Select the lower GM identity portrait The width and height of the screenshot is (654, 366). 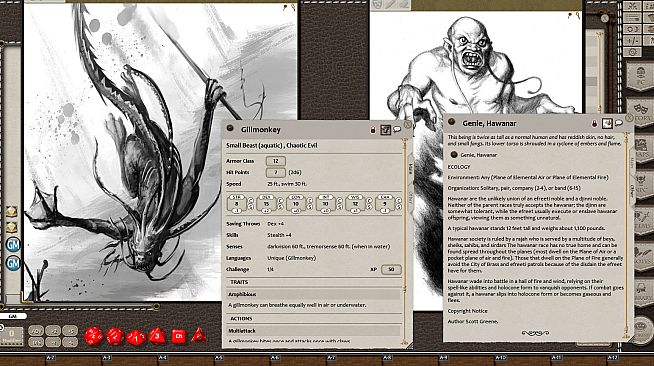coord(13,263)
